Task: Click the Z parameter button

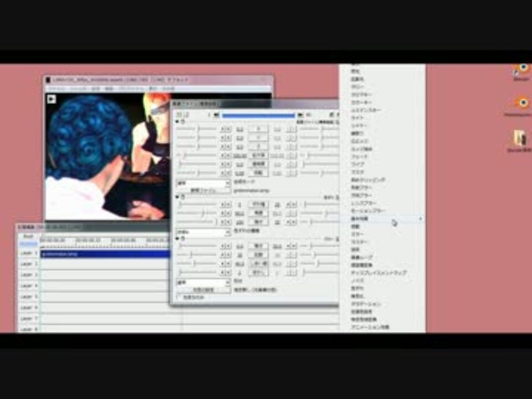Action: [258, 146]
